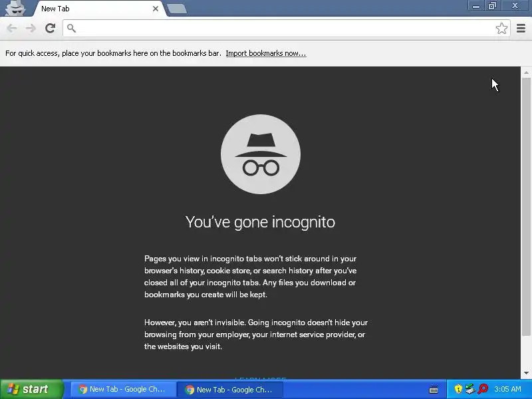Image resolution: width=532 pixels, height=399 pixels.
Task: Click the back navigation arrow
Action: point(12,28)
